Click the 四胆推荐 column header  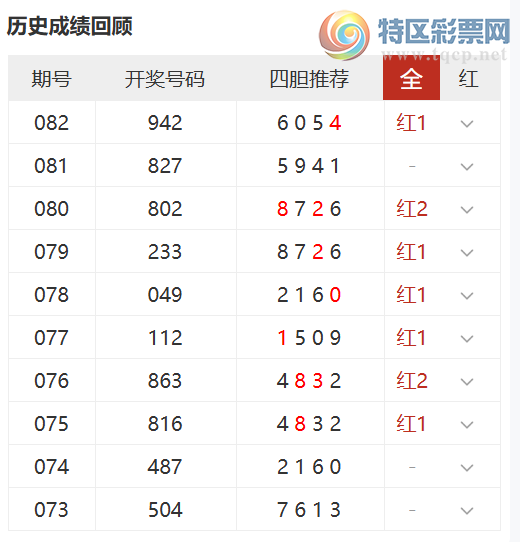(x=309, y=79)
